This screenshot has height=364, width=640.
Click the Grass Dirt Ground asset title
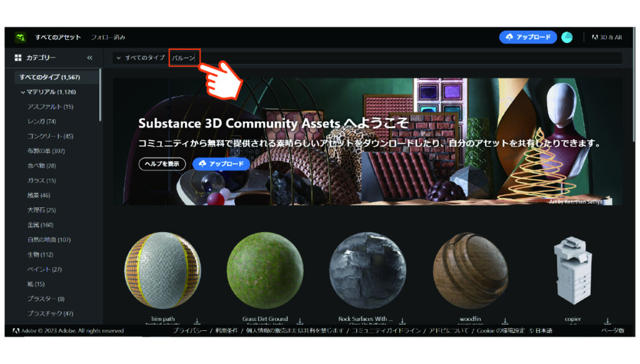tap(265, 319)
